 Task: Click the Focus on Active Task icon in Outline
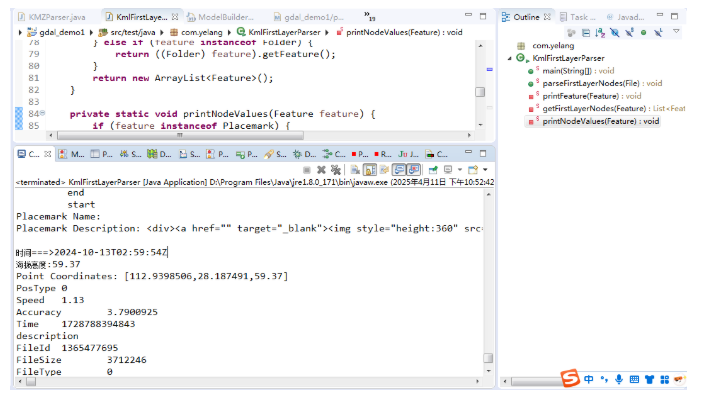coord(571,32)
